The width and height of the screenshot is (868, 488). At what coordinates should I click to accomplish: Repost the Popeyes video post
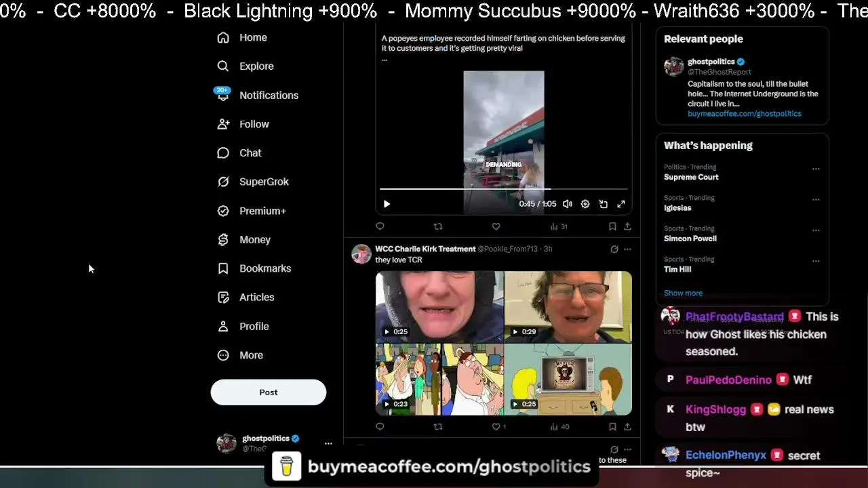click(x=438, y=226)
